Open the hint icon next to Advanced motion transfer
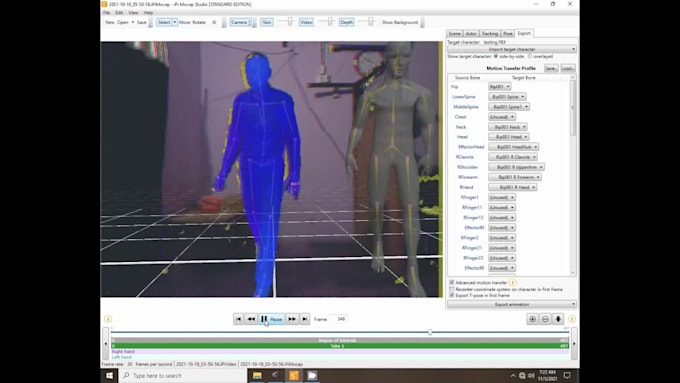The image size is (680, 383). pos(513,282)
